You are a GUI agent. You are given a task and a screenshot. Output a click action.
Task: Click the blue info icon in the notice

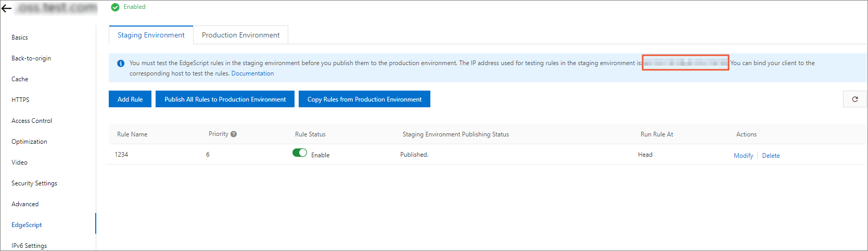(121, 64)
